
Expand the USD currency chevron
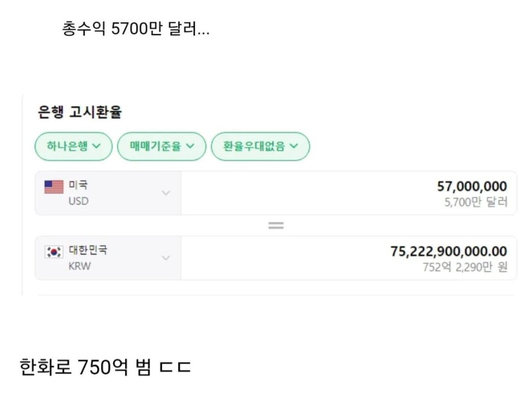tap(165, 193)
